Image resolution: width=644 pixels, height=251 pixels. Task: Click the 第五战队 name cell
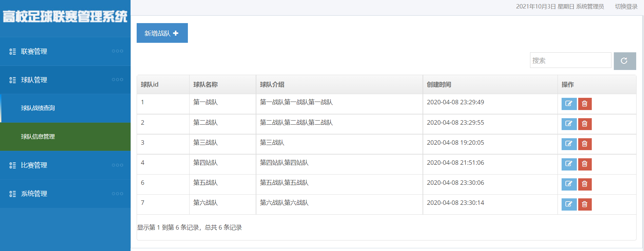click(222, 184)
